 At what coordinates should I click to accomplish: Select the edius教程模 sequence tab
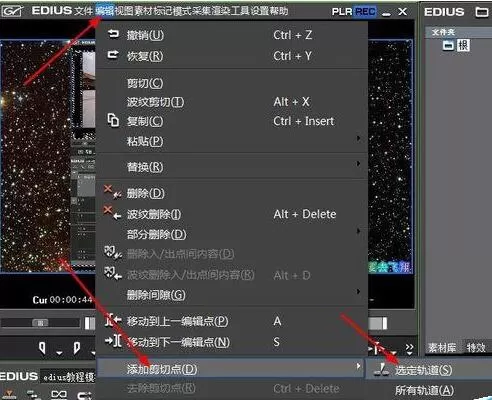[x=69, y=377]
